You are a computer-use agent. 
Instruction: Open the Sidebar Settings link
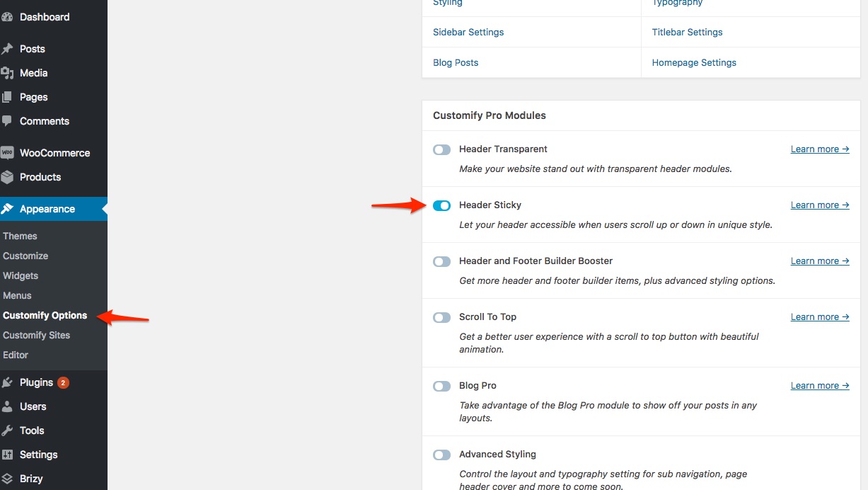coord(468,32)
